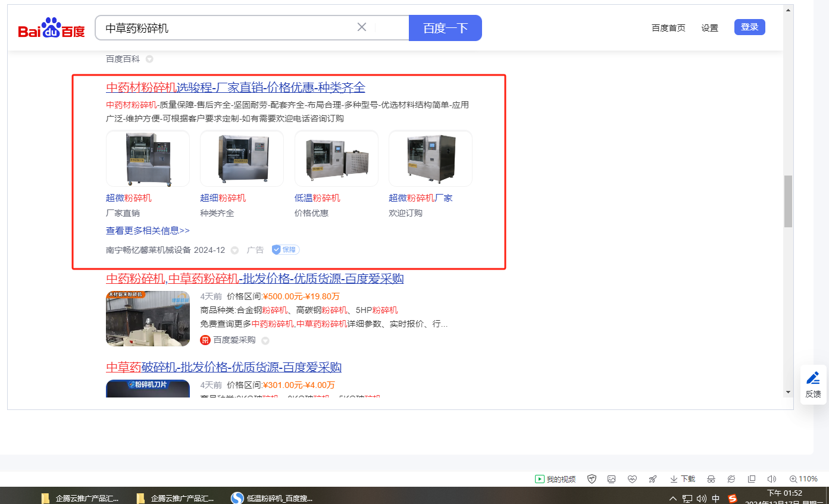The height and width of the screenshot is (504, 829).
Task: Click the 超微粉碎机厂家 link
Action: (x=421, y=198)
